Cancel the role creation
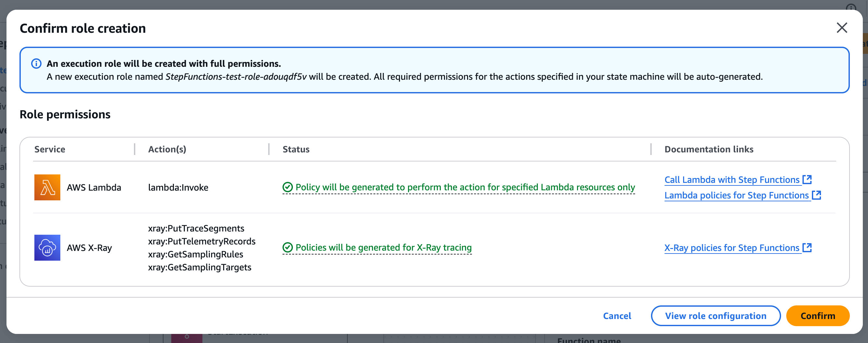Screen dimensions: 868x343 [x=617, y=316]
